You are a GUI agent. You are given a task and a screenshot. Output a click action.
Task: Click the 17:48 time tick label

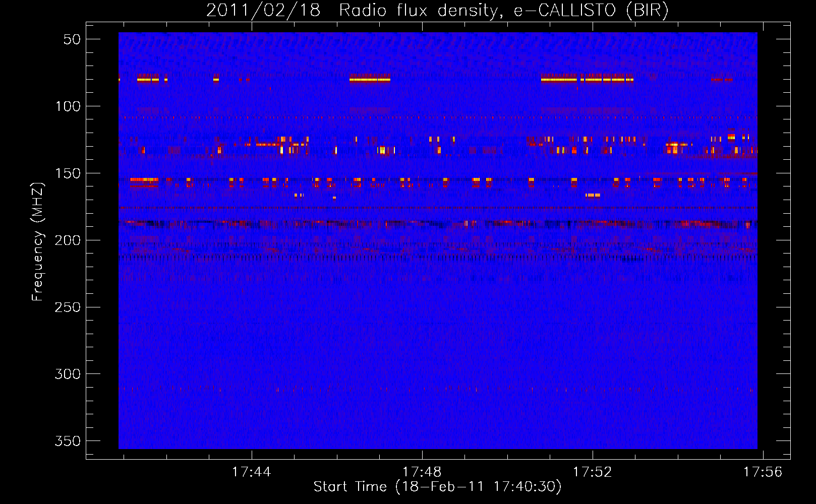(x=422, y=472)
